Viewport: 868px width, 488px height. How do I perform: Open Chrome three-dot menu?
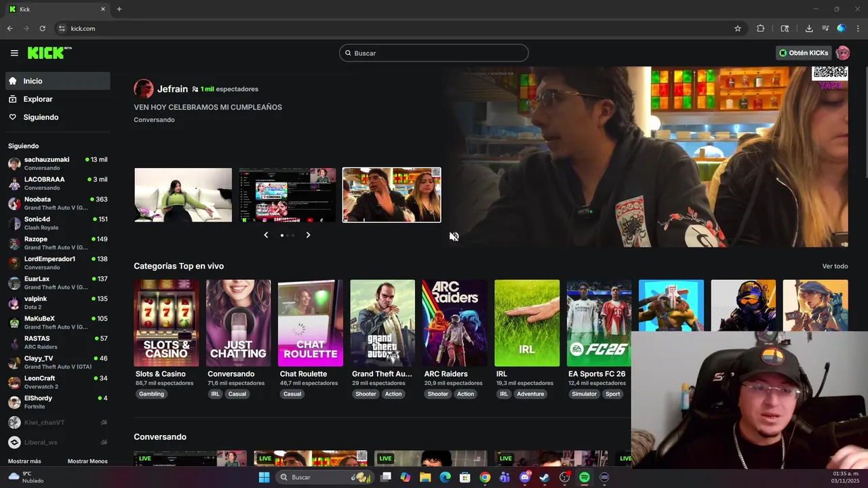click(x=859, y=28)
